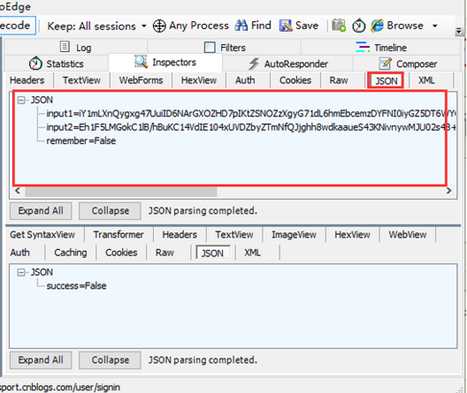Click the Log tab document icon
Viewport: 467px width, 393px height.
(64, 47)
